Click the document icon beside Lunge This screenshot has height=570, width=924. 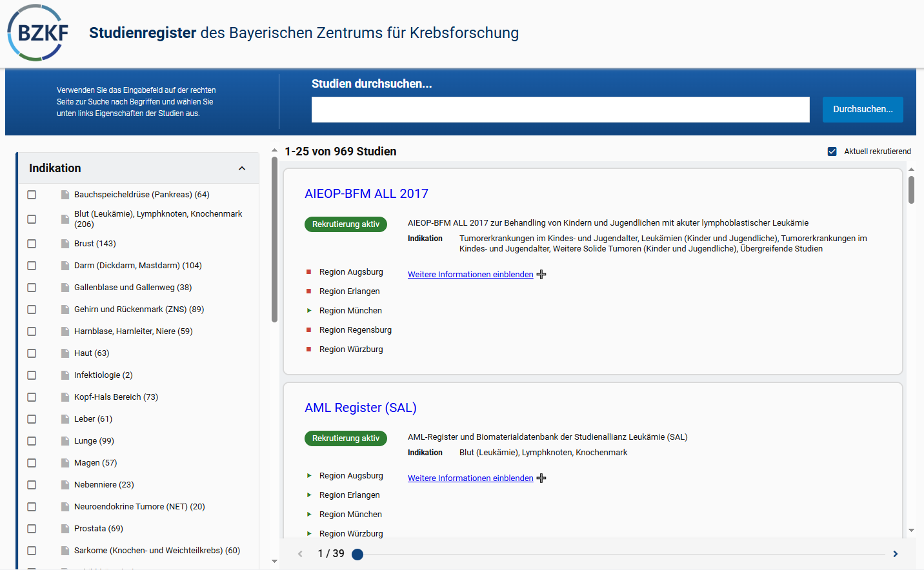click(x=65, y=441)
